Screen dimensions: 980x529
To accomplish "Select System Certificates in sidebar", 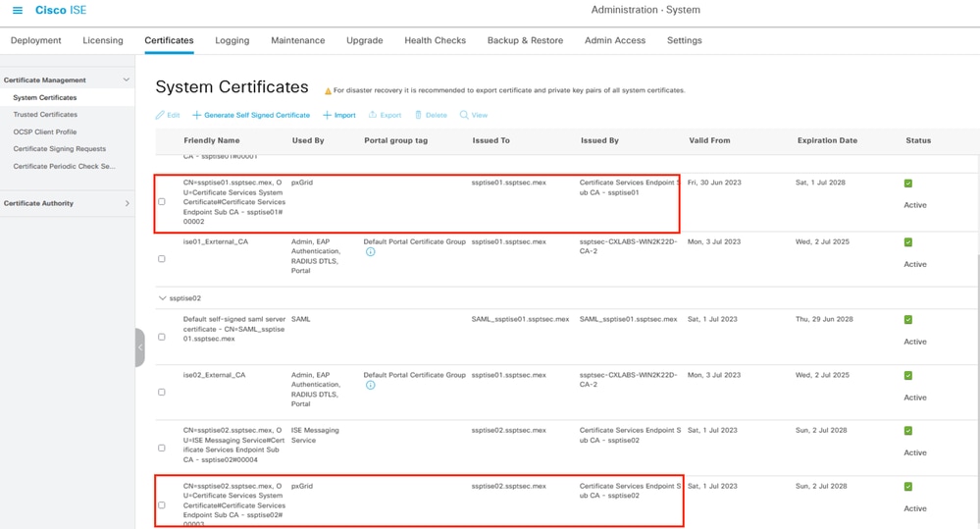I will tap(45, 97).
